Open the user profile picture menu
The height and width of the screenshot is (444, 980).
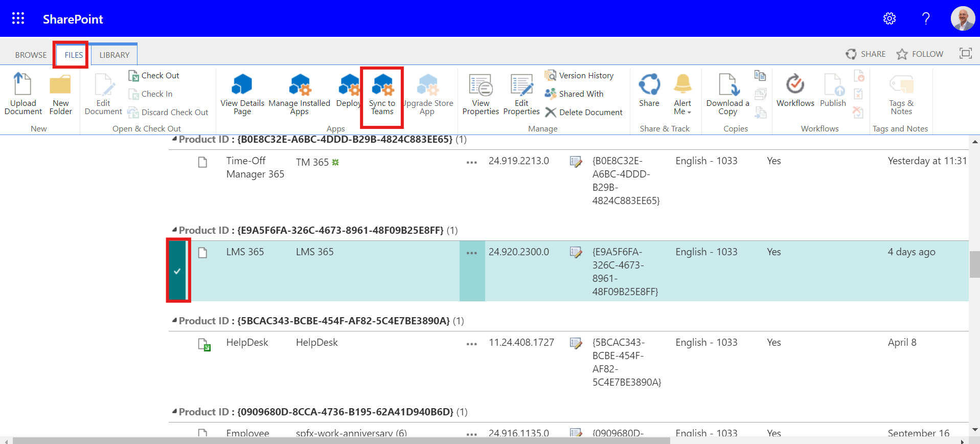pyautogui.click(x=963, y=19)
